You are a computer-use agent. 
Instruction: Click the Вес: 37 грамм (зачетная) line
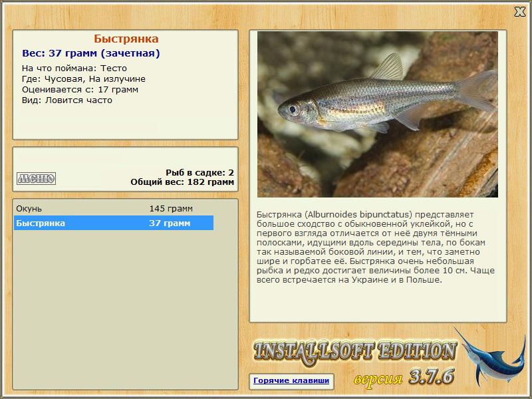tap(91, 53)
